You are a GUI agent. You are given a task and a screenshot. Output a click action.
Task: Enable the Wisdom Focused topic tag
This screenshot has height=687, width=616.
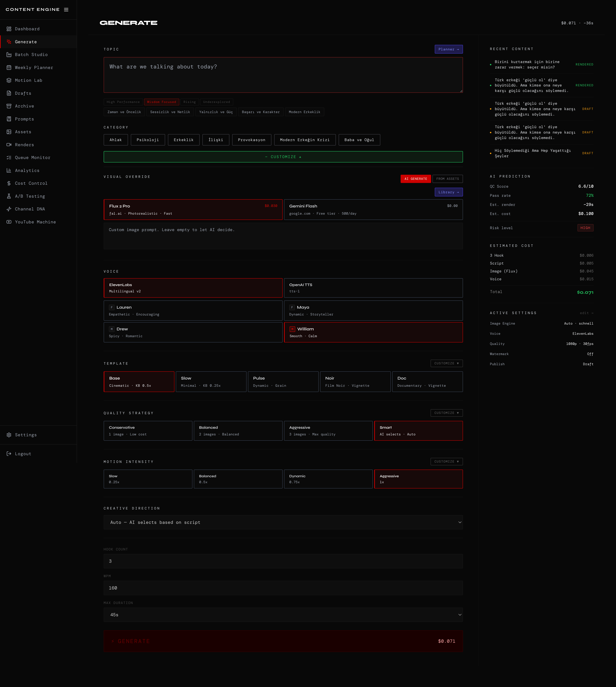point(161,102)
